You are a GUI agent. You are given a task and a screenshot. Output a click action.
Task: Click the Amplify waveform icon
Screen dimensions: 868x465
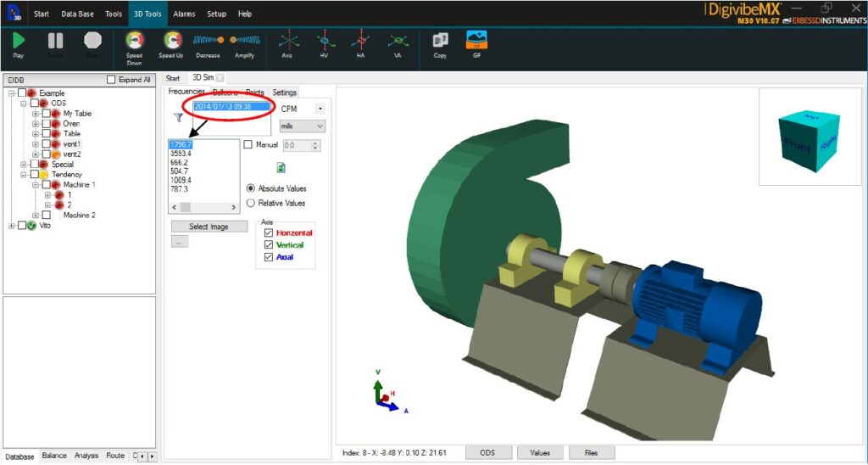tap(245, 40)
